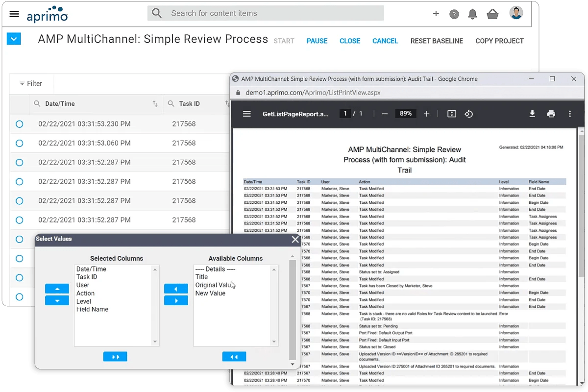Select Level in Selected Columns list

(84, 301)
